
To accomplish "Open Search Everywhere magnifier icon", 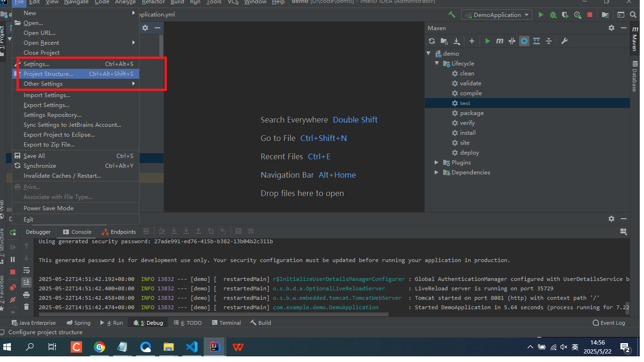I will click(634, 15).
